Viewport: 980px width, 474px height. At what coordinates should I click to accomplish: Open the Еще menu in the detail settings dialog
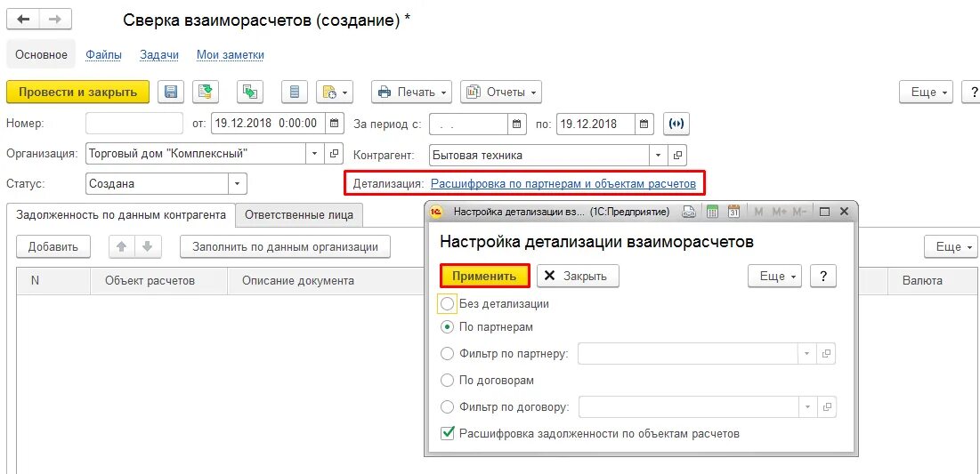click(x=775, y=276)
